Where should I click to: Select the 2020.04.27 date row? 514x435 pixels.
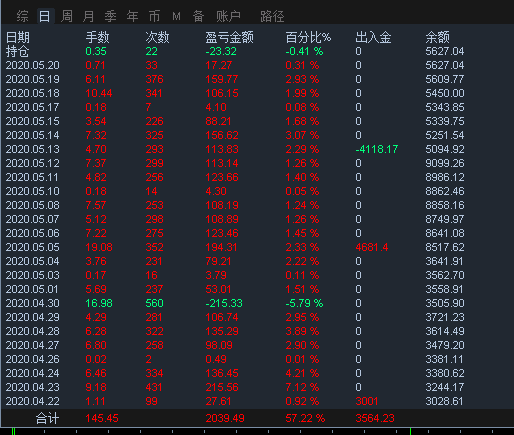[x=33, y=345]
